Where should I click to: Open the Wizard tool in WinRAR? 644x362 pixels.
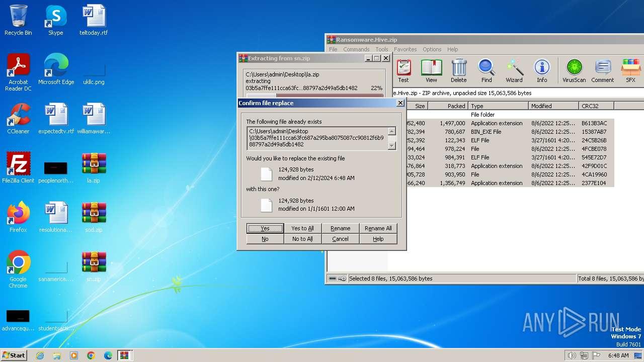514,71
